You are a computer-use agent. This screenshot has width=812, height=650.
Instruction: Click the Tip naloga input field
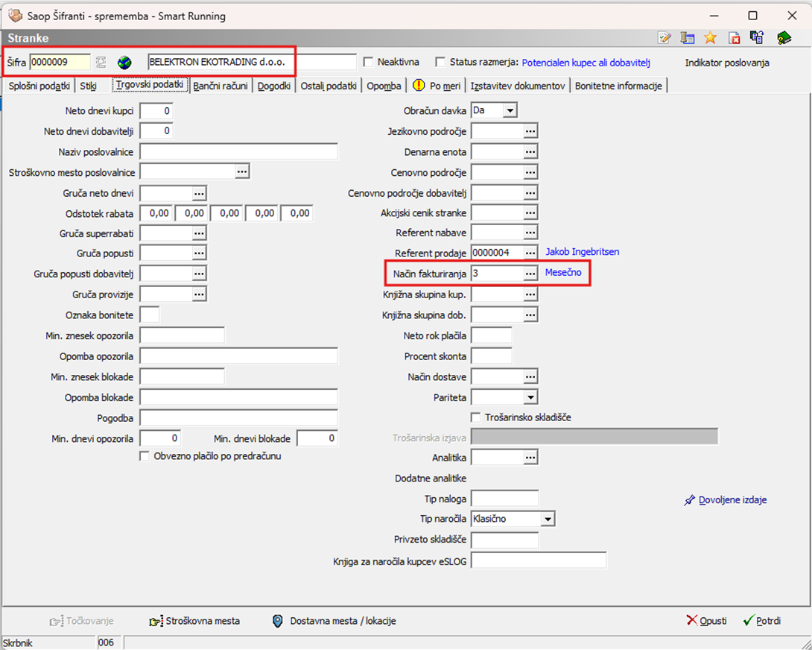click(505, 499)
